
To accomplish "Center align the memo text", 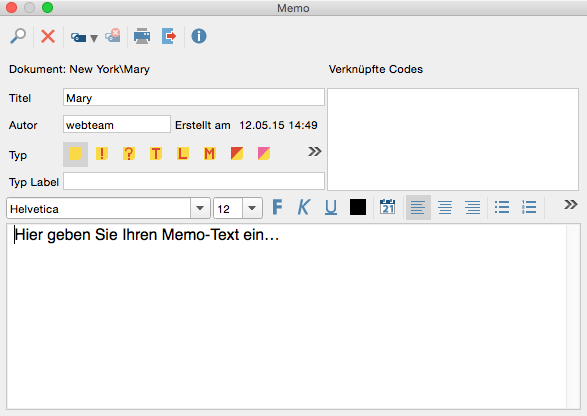I will coord(445,207).
